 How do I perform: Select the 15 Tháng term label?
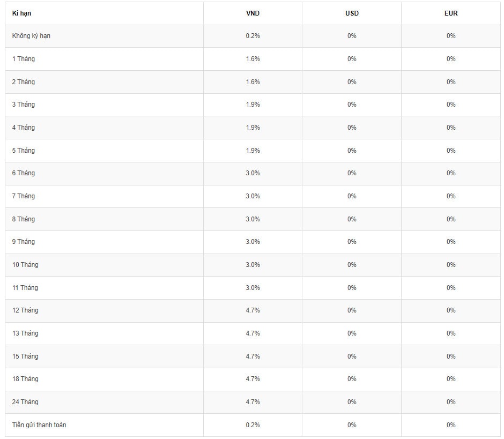25,356
